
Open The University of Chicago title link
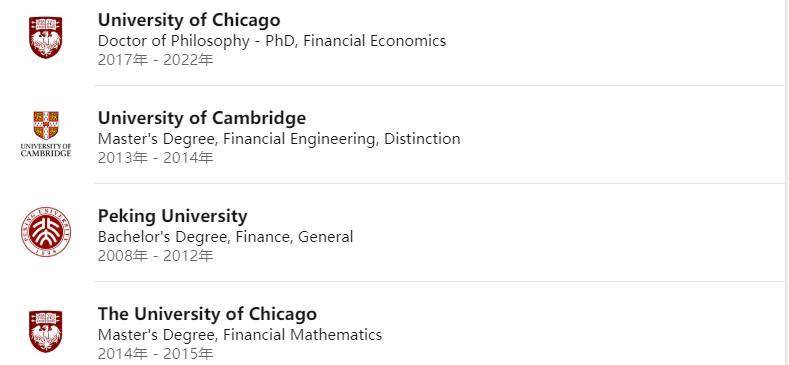coord(207,314)
